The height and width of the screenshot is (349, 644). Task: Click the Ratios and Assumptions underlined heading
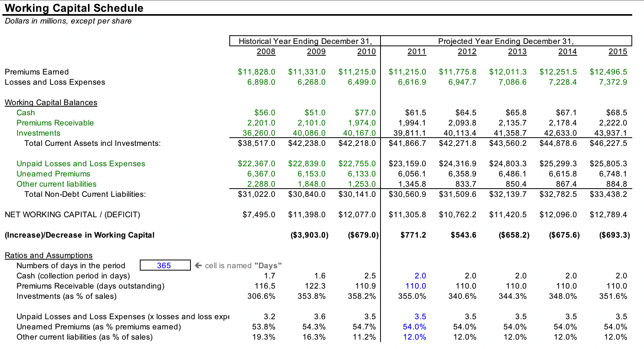coord(49,255)
